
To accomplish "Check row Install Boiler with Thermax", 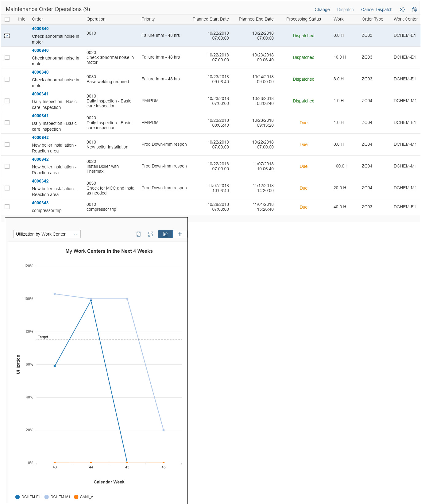I will click(7, 166).
